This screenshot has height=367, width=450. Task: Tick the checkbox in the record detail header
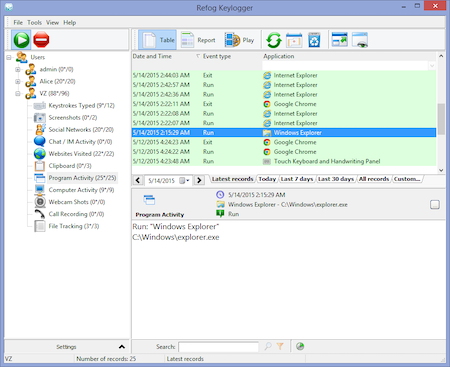tap(435, 205)
